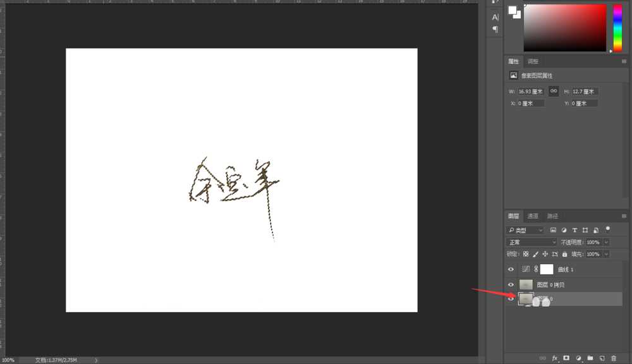This screenshot has height=364, width=632.
Task: Create a new adjustment layer
Action: click(579, 358)
